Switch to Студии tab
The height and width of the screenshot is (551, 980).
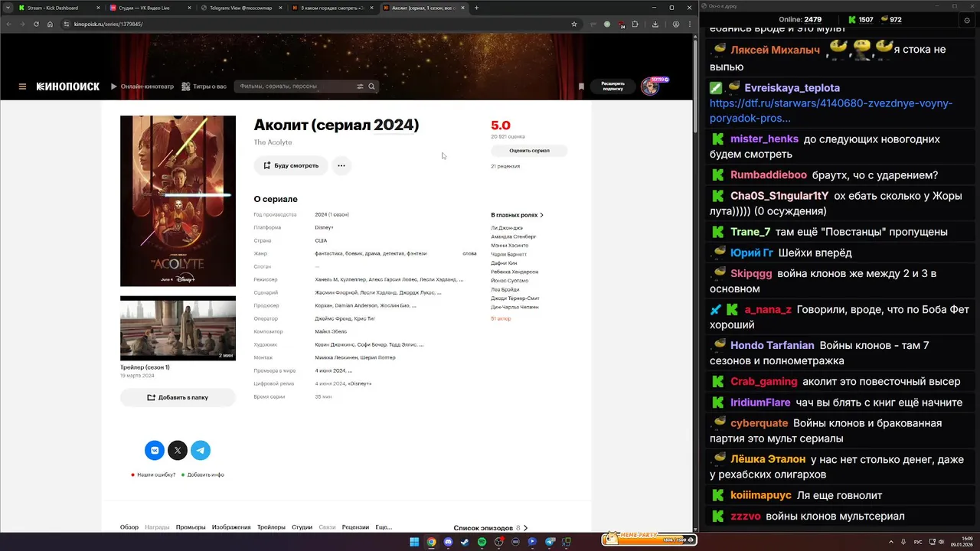coord(302,527)
